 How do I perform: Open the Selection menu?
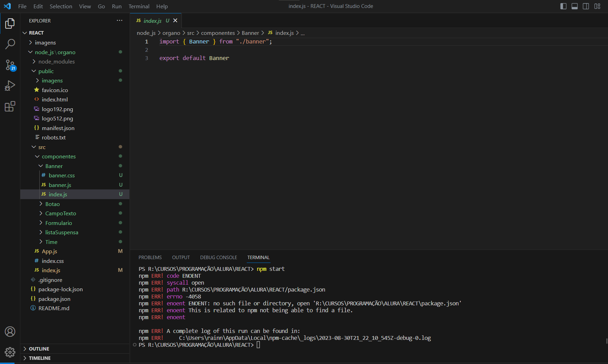61,6
